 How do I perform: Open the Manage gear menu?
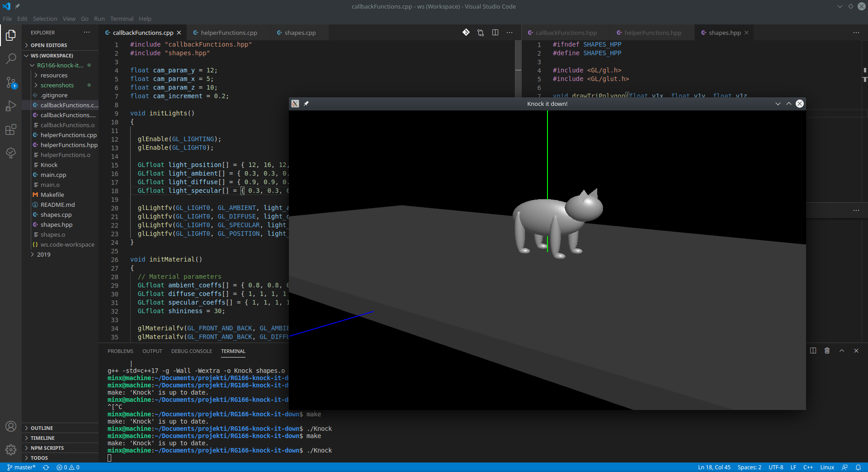click(11, 450)
